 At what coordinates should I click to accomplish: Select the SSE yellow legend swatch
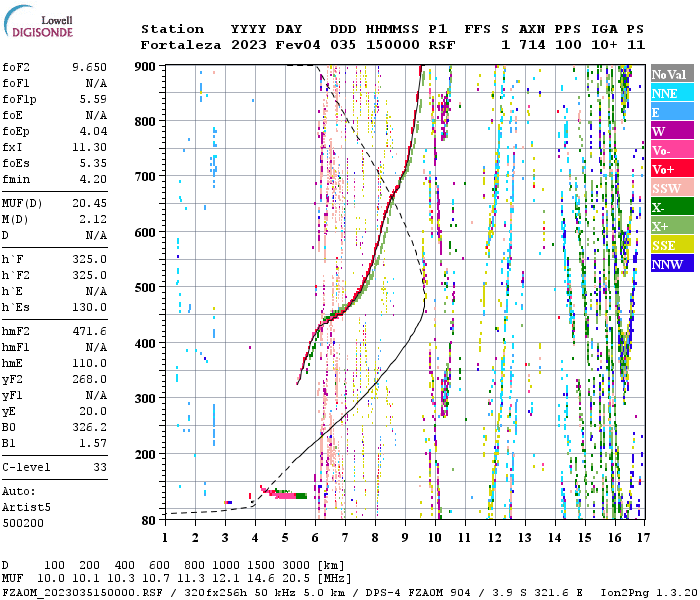[x=672, y=245]
